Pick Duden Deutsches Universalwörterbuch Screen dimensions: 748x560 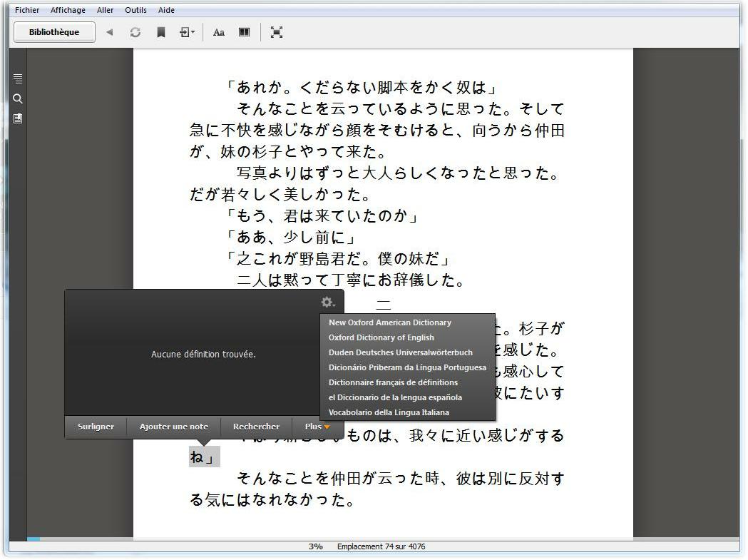(400, 352)
